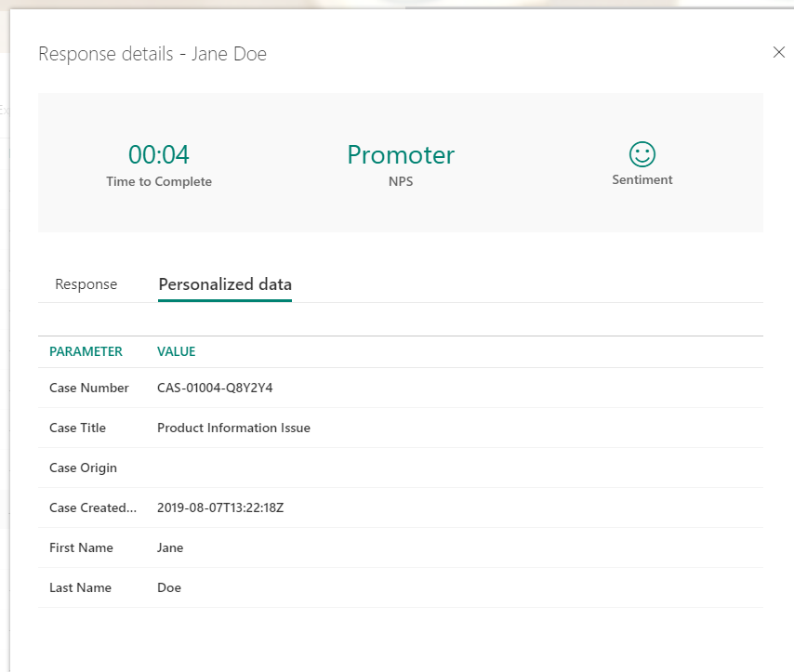Click the 00:04 time value
The height and width of the screenshot is (672, 794).
click(158, 154)
